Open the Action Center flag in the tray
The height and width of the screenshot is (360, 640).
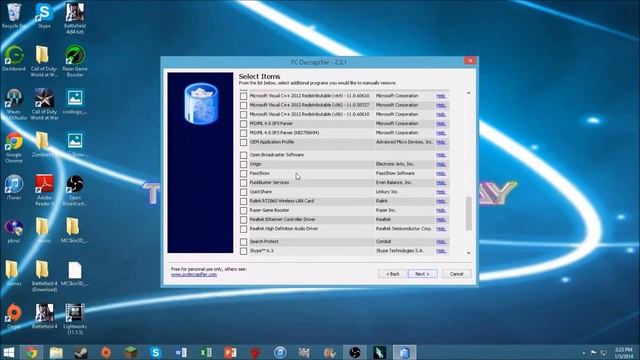[x=593, y=353]
